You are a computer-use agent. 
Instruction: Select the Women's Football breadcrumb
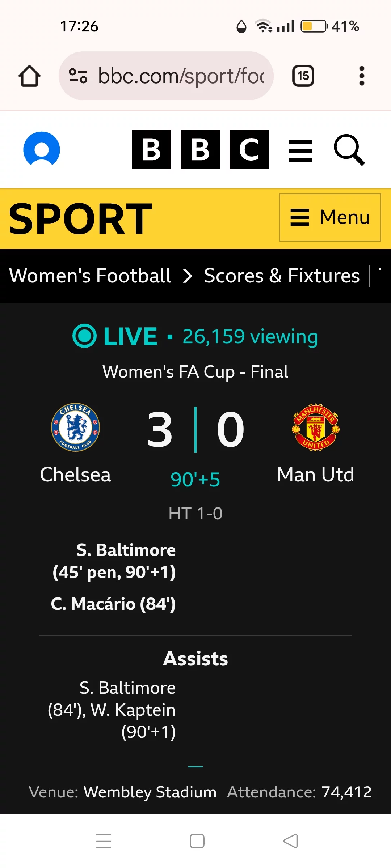click(x=90, y=276)
